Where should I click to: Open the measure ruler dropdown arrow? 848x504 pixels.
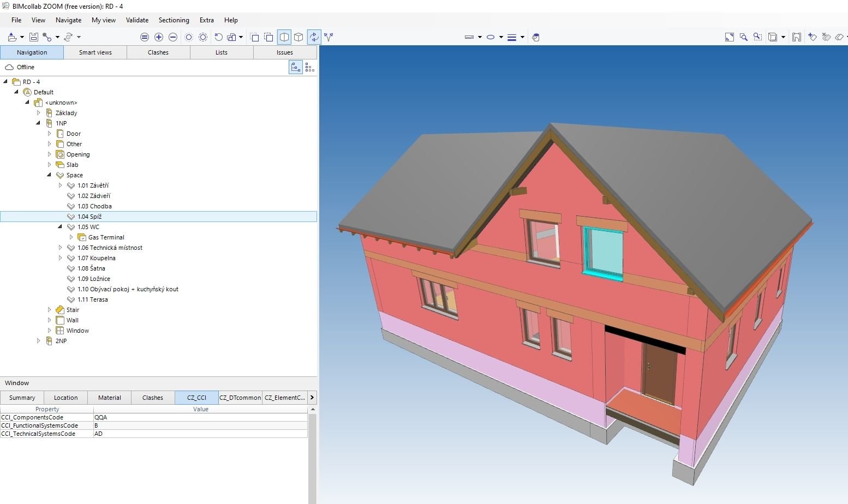pyautogui.click(x=480, y=38)
